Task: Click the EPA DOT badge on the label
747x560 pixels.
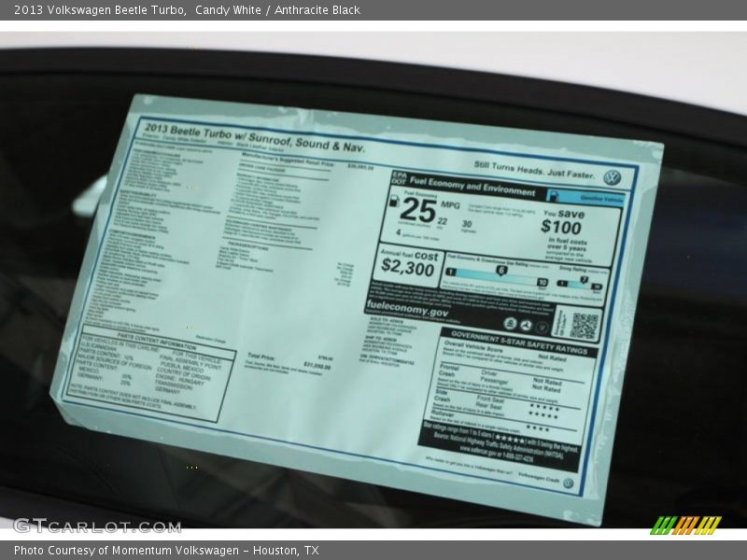Action: (400, 175)
